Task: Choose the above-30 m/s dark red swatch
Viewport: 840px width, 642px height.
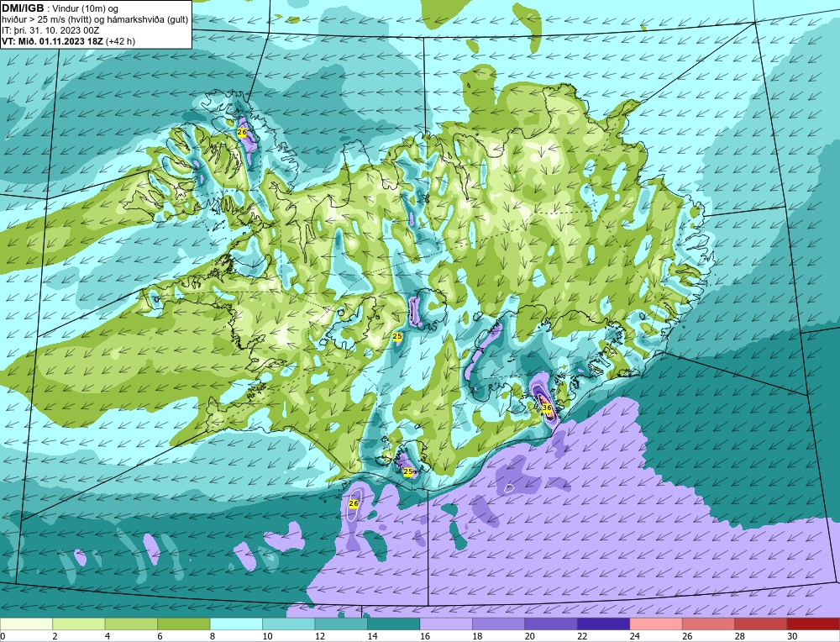Action: 814,624
